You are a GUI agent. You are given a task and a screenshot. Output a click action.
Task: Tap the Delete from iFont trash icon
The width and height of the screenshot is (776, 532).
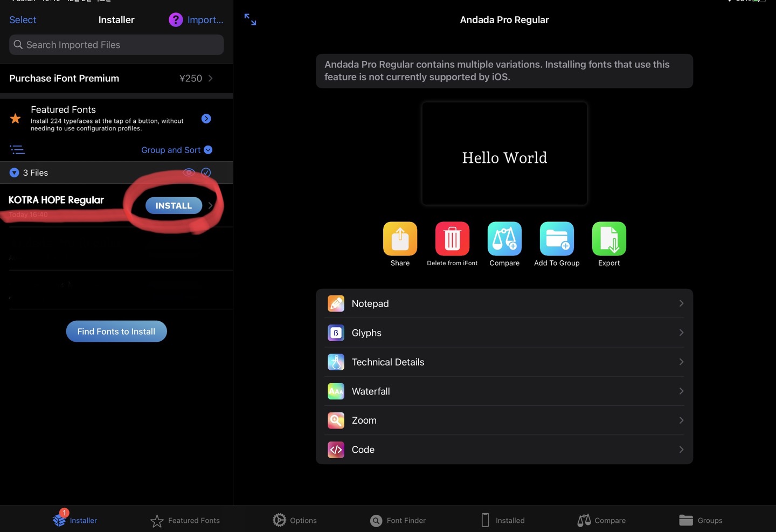[x=452, y=238]
